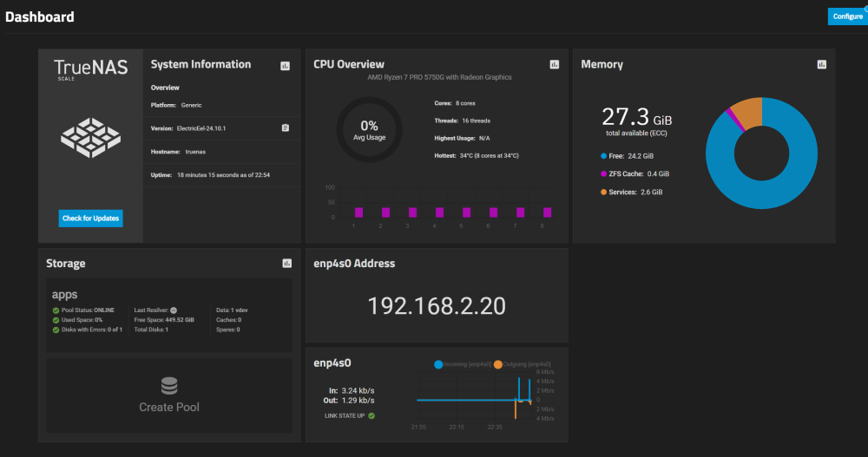Click the enp4s0 traffic graph

tap(474, 395)
